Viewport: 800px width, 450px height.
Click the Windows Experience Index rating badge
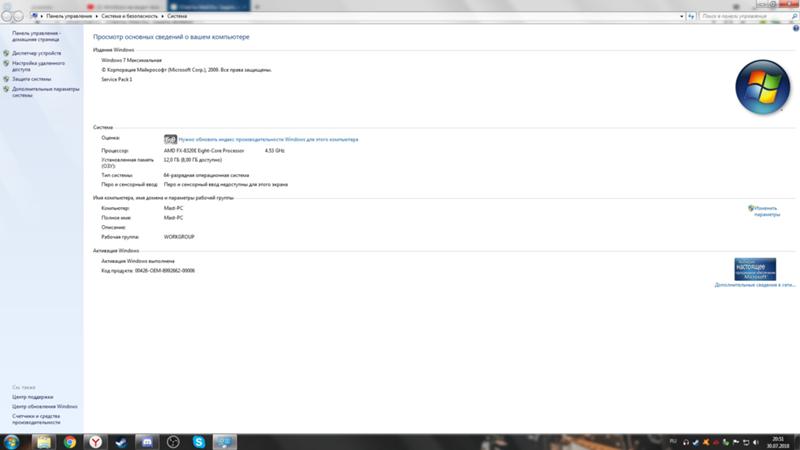tap(170, 139)
